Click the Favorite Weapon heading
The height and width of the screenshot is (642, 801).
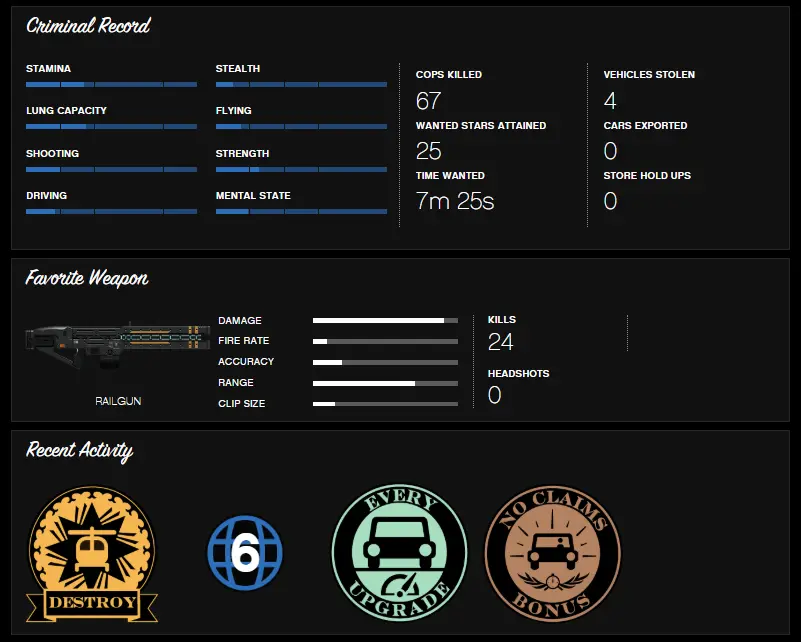point(87,278)
